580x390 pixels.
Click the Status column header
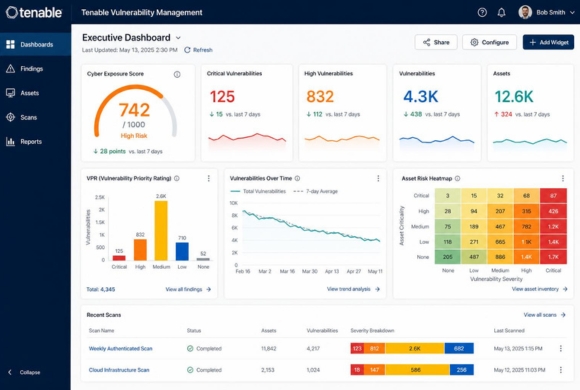pyautogui.click(x=194, y=331)
